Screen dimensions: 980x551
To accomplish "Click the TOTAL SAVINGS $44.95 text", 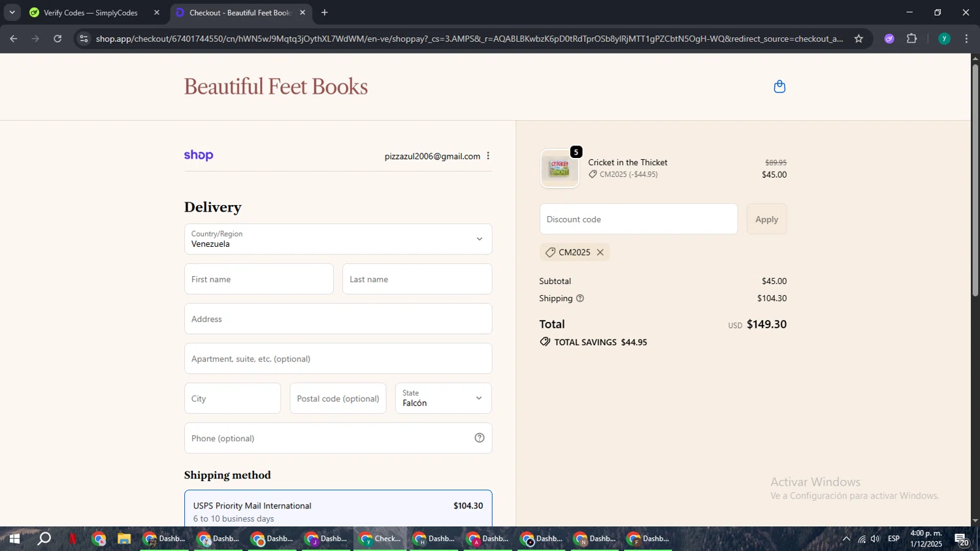I will (600, 342).
